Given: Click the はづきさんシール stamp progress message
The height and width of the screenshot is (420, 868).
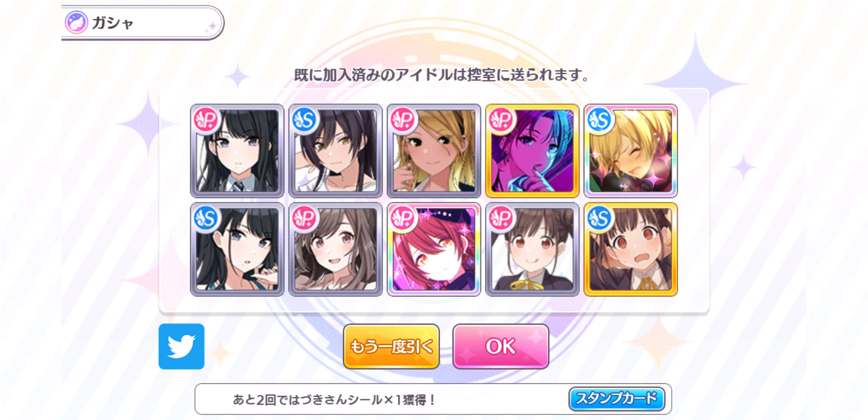Looking at the screenshot, I should (334, 400).
